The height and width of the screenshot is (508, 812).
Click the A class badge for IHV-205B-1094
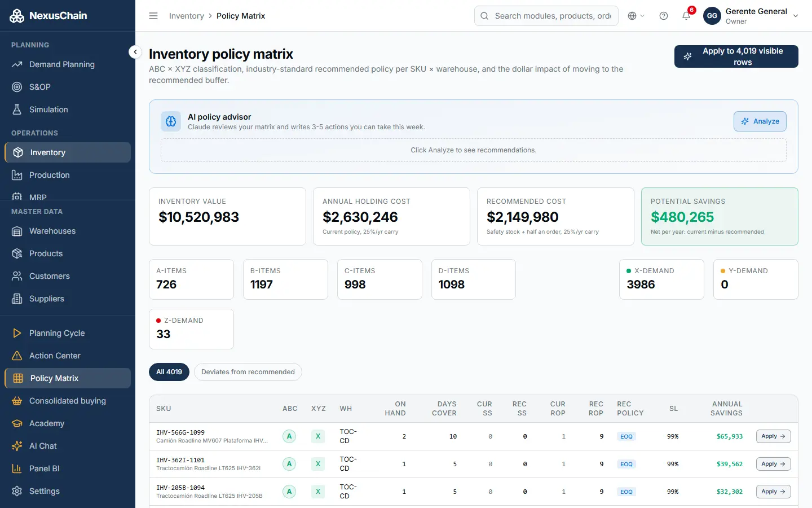(x=289, y=492)
